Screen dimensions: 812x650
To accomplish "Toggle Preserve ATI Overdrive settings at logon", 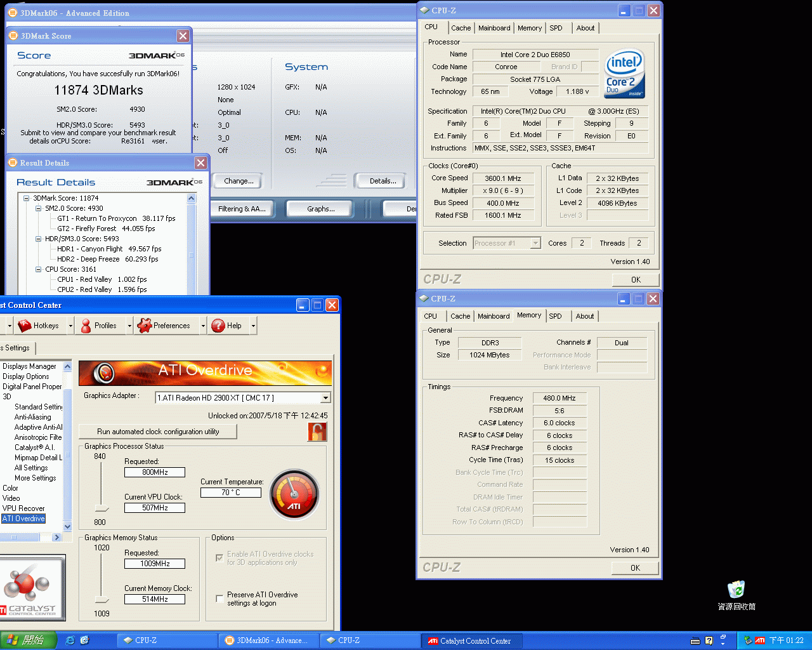I will point(219,599).
